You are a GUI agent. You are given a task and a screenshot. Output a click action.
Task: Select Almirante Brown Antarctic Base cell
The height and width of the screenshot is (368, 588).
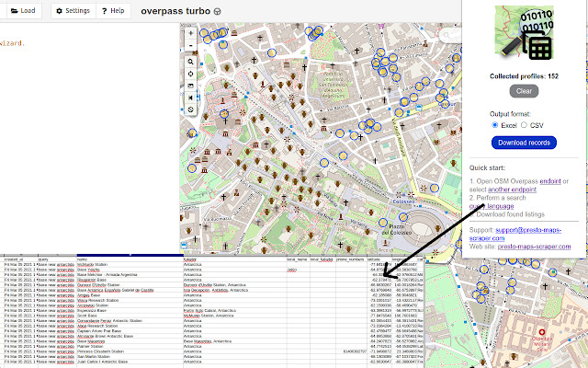tap(130, 336)
